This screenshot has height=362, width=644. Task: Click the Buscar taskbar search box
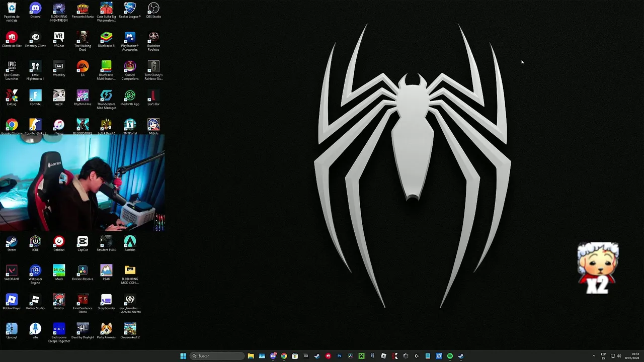coord(216,356)
